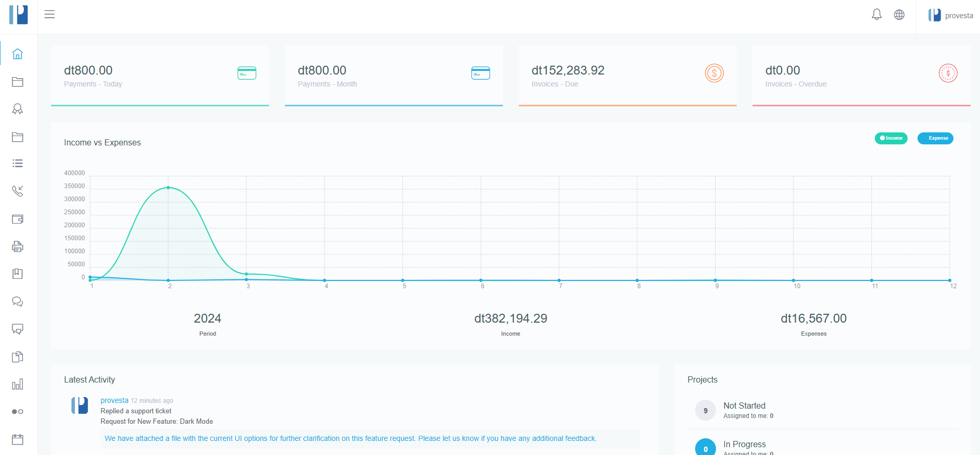Toggle the sidebar hamburger menu
Image resolution: width=980 pixels, height=455 pixels.
(x=49, y=15)
